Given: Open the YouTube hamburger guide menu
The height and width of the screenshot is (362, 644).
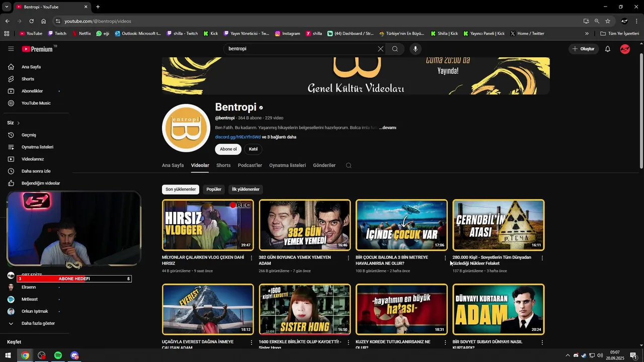Looking at the screenshot, I should tap(11, 49).
